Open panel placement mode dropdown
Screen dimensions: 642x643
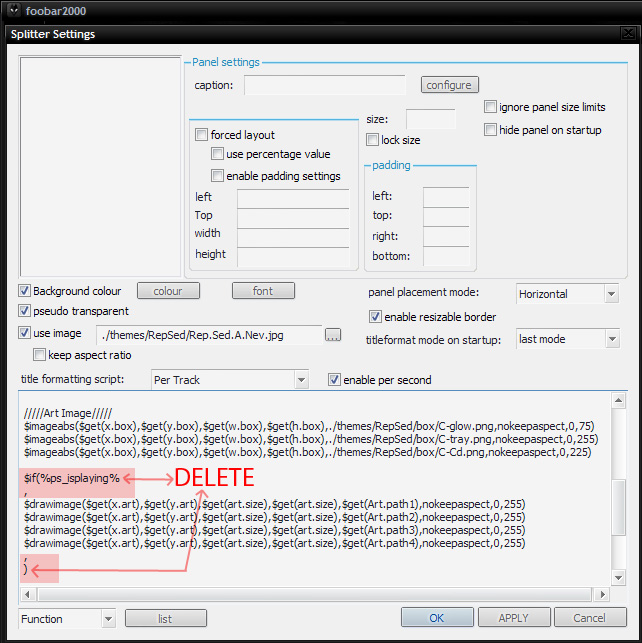point(611,294)
